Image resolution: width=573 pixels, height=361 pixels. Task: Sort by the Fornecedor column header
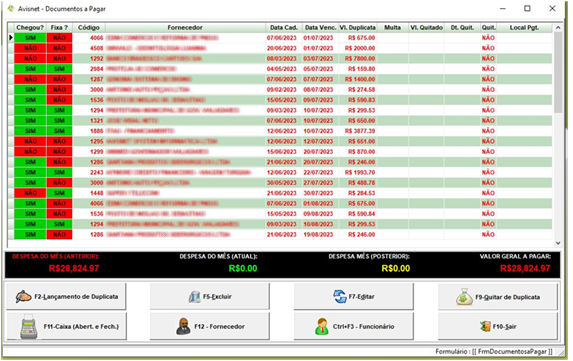(x=185, y=27)
